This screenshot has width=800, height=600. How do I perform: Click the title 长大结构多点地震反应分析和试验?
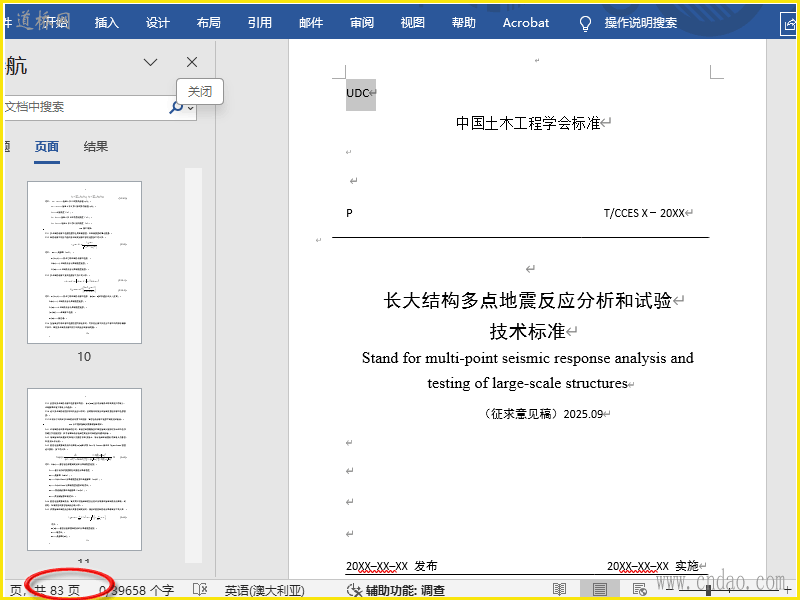coord(528,301)
